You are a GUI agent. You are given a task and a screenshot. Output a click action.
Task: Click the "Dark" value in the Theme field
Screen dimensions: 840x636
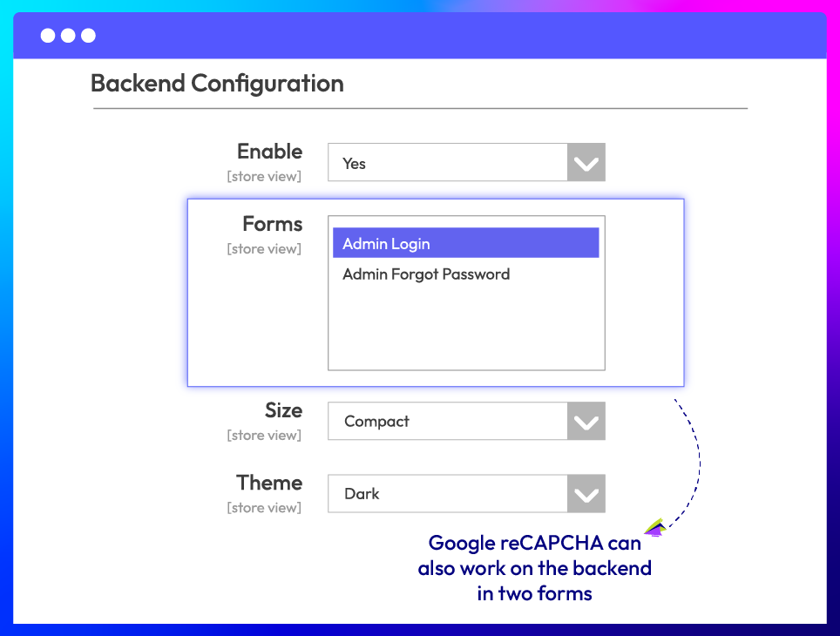362,494
